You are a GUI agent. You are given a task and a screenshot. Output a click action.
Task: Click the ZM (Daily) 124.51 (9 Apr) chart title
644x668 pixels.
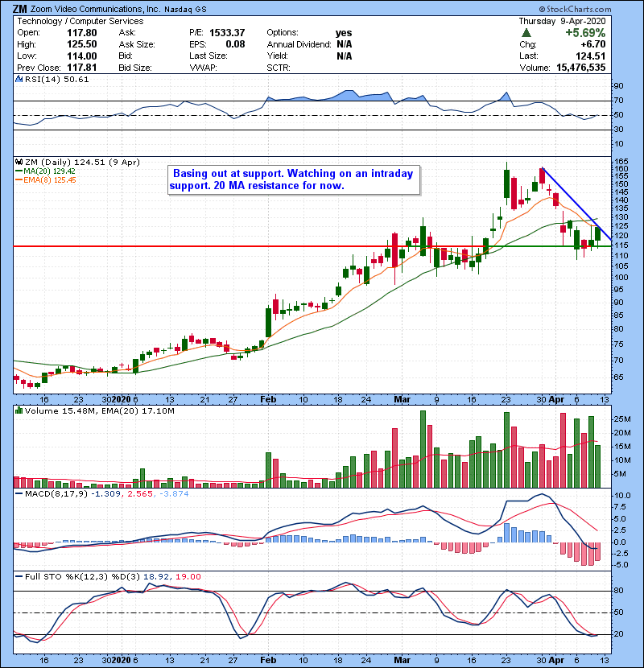(x=82, y=162)
